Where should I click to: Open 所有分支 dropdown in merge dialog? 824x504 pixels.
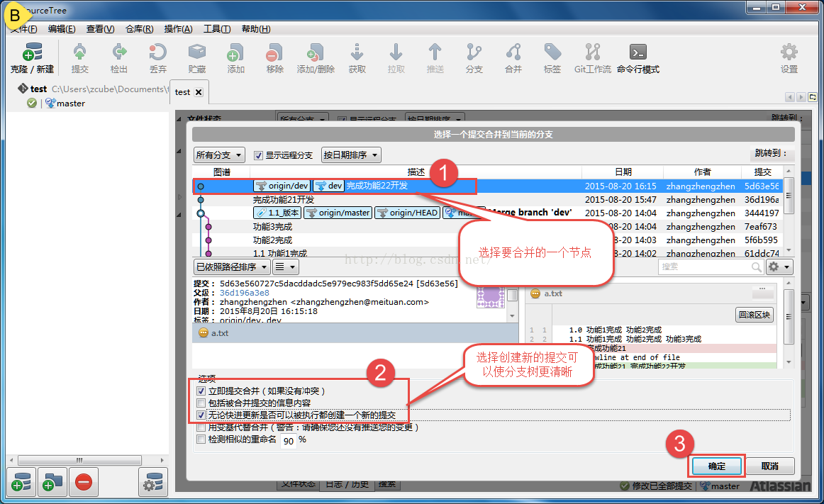coord(219,155)
